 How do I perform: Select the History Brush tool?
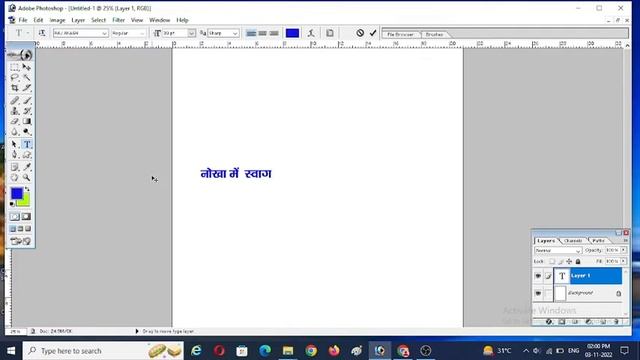27,111
